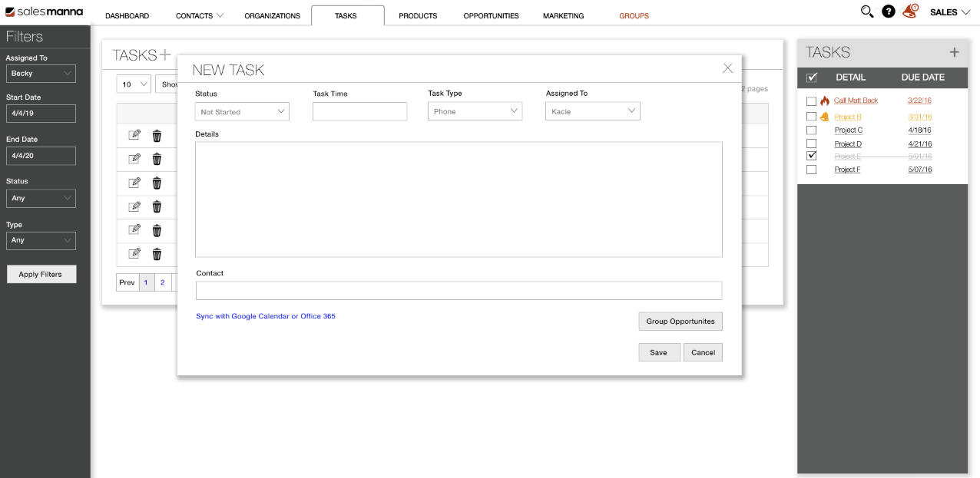Expand the Task Type dropdown set to Phone

click(x=475, y=111)
